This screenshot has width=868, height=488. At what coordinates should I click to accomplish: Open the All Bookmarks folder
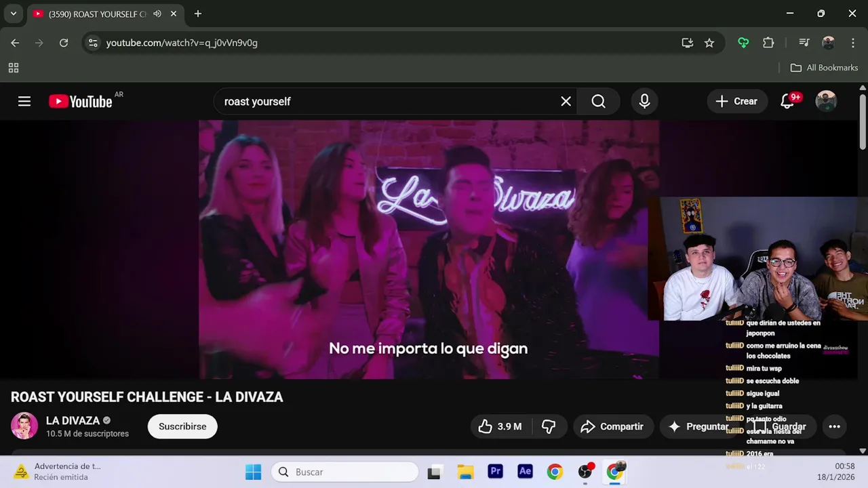pyautogui.click(x=825, y=68)
